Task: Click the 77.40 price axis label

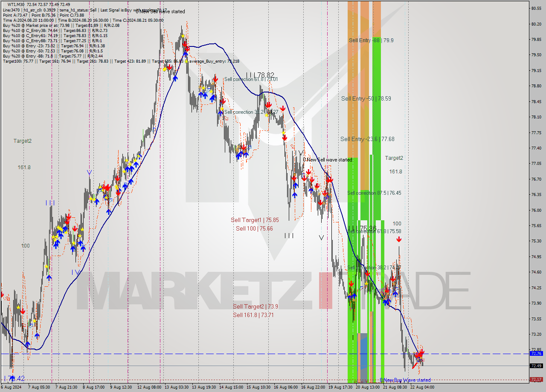Action: (536, 148)
